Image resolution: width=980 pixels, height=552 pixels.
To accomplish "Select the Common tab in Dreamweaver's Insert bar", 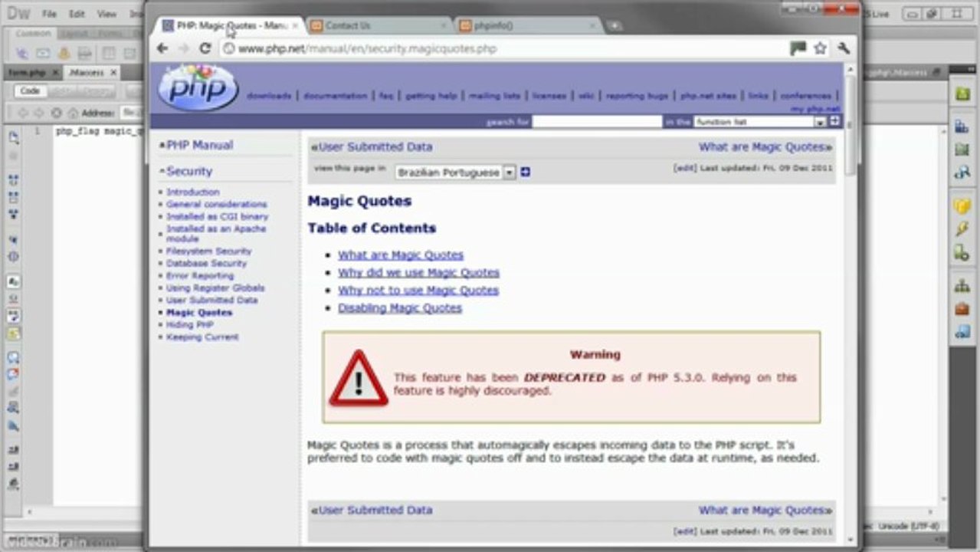I will 33,34.
